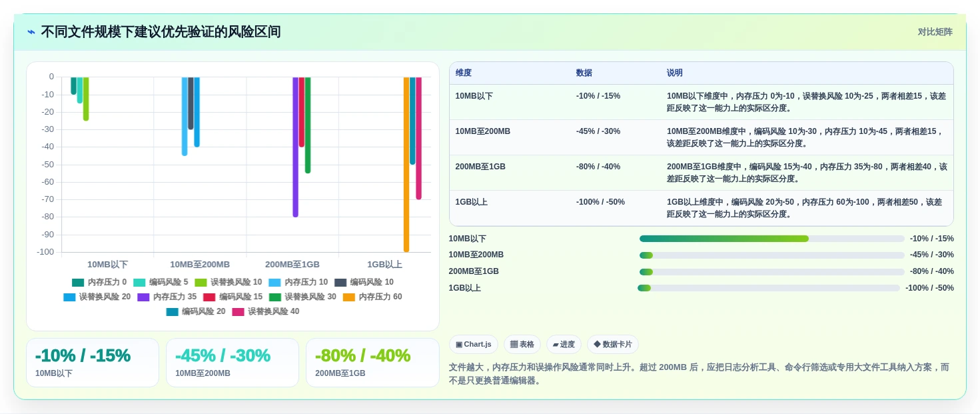Click the 200MB至1GB label on the chart x-axis
Image resolution: width=980 pixels, height=414 pixels.
pos(292,265)
